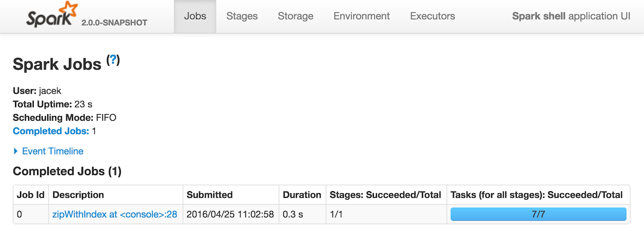The height and width of the screenshot is (237, 644).
Task: Open the zipWithIndex at console:28 job
Action: pos(115,214)
